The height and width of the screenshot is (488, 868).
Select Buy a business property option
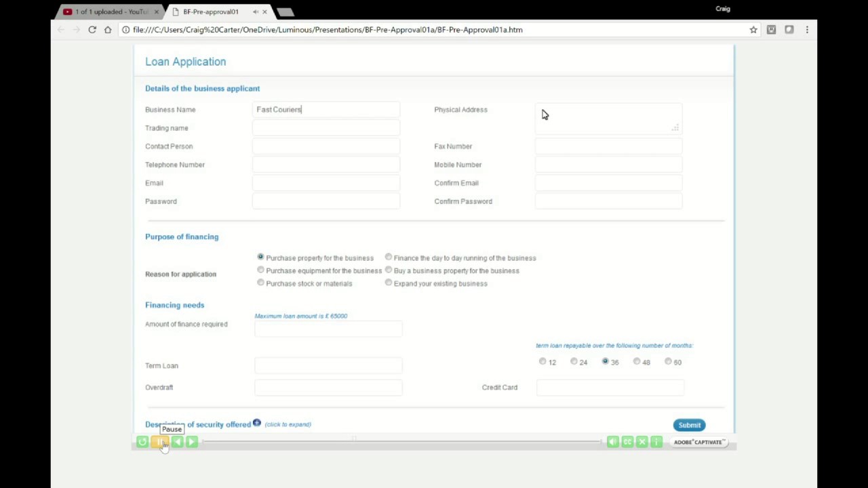389,270
